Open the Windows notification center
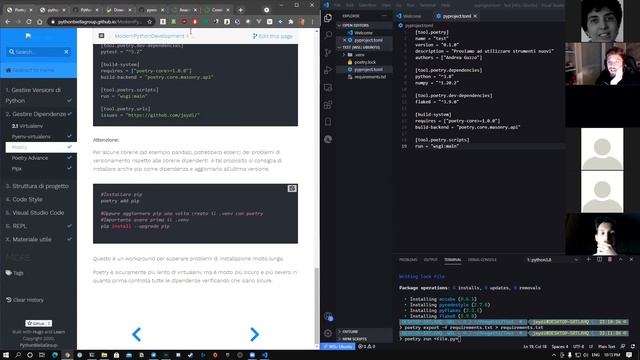 point(630,356)
